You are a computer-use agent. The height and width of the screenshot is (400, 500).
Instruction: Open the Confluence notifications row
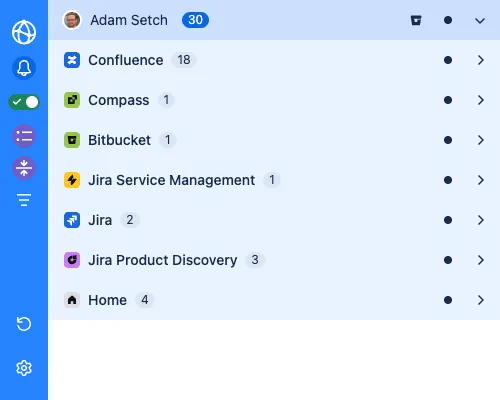coord(274,60)
